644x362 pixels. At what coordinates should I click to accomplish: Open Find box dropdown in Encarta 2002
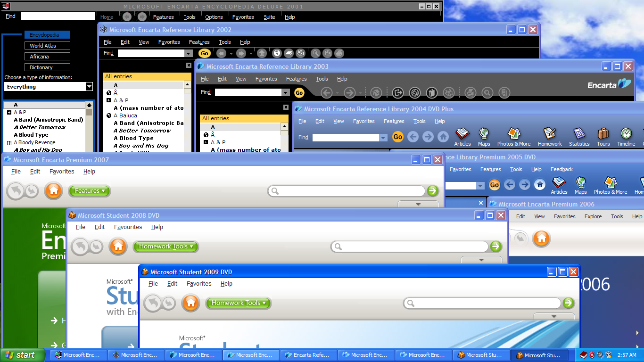coord(189,53)
